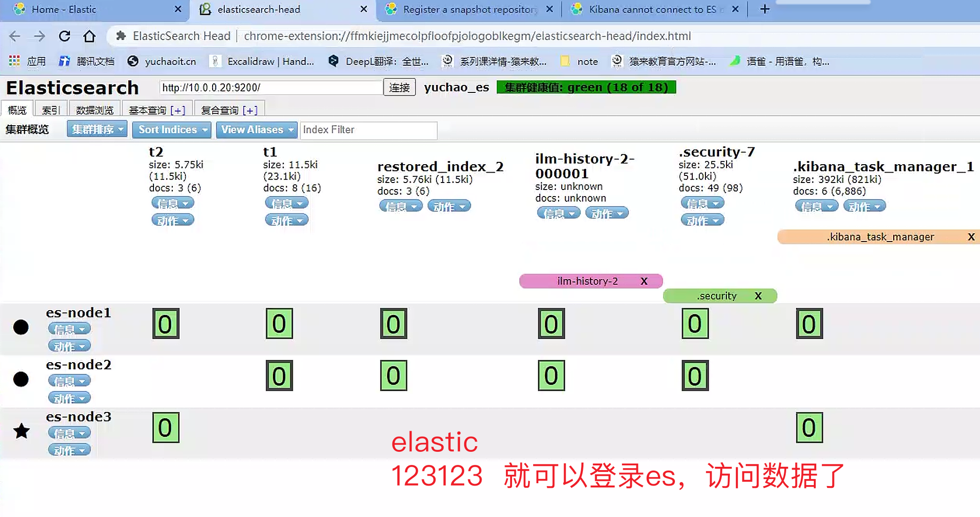Open the DeepL翻译 bookmark
The image size is (980, 517).
(x=334, y=61)
